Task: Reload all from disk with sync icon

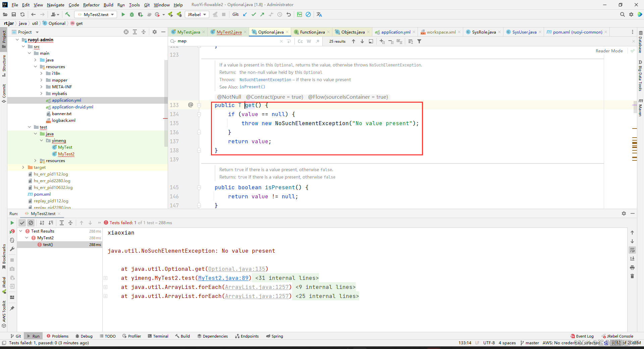Action: 22,14
